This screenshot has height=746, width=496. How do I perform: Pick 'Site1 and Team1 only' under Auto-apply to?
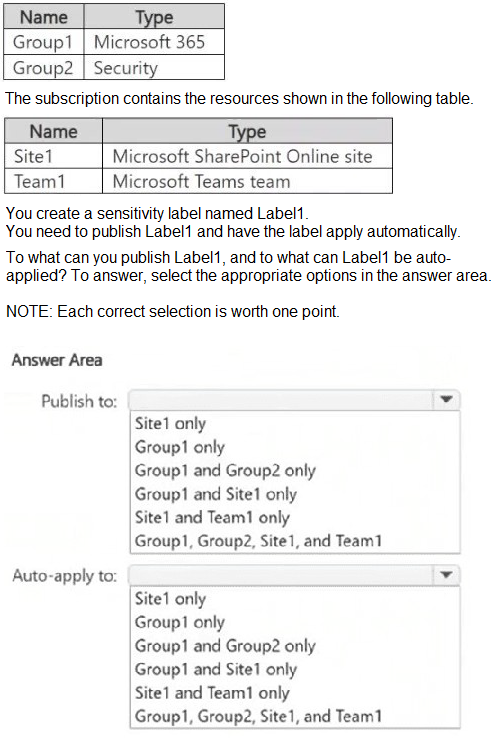click(x=212, y=693)
